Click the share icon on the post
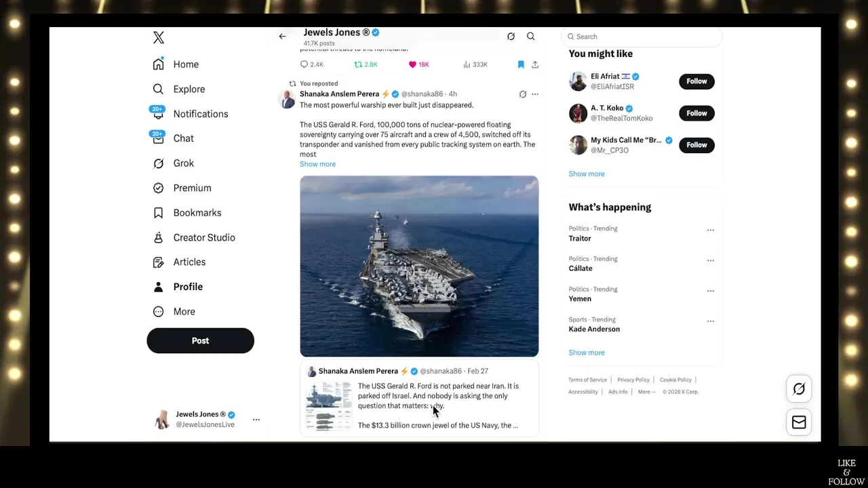The image size is (868, 488). [x=535, y=64]
